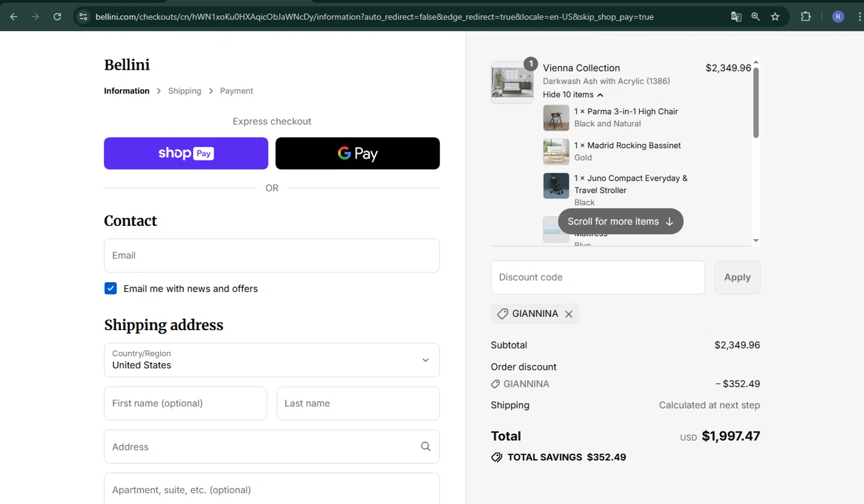Open the Country/Region dropdown
Screen dimensions: 864x504
(x=272, y=360)
